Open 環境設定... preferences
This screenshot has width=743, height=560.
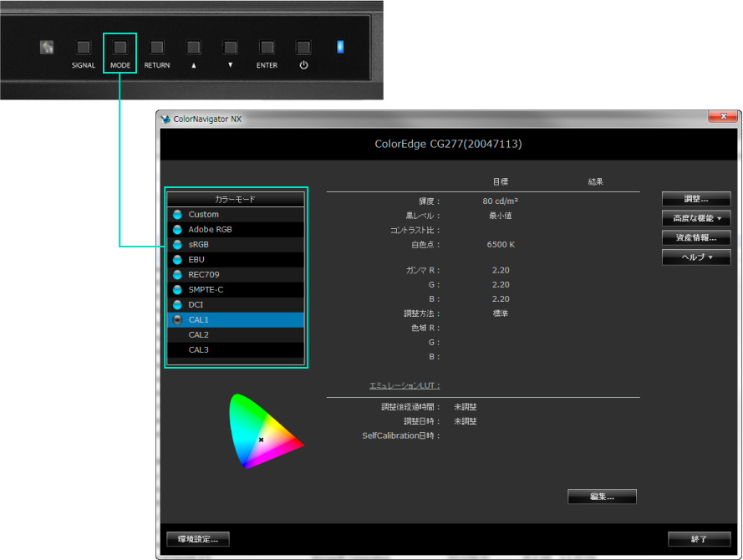198,539
